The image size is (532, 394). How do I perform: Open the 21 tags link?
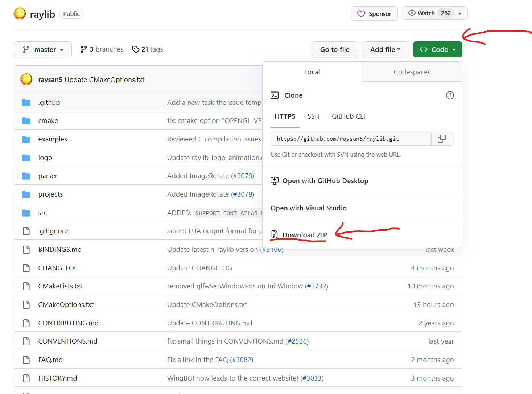pos(148,49)
